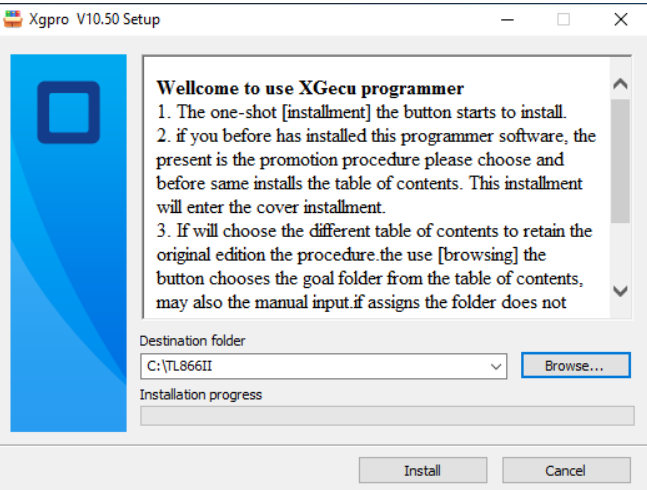Click the dark blue square logo in banner
Image resolution: width=647 pixels, height=490 pixels.
coord(68,112)
